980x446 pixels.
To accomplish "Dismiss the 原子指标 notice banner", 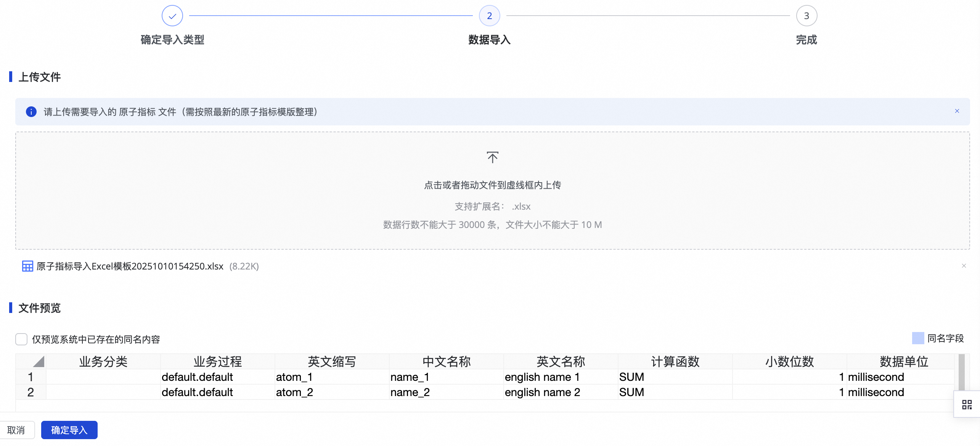I will (x=957, y=111).
